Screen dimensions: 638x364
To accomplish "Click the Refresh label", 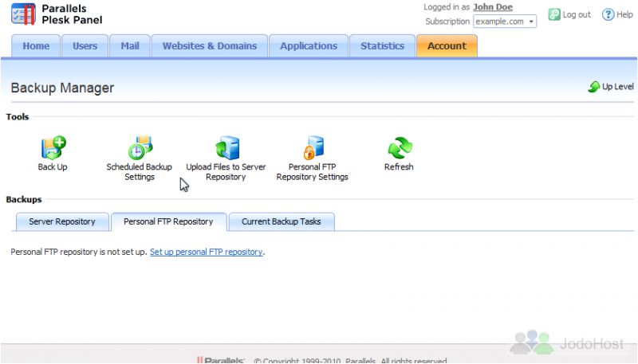I will (399, 167).
